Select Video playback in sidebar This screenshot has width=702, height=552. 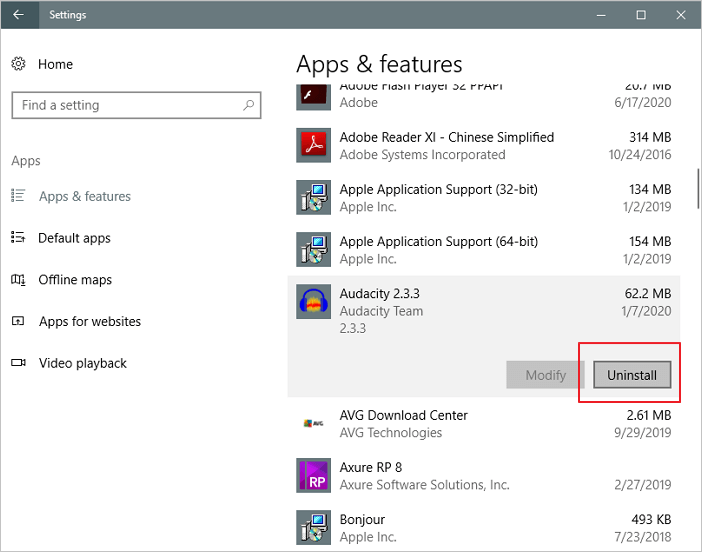pyautogui.click(x=82, y=363)
